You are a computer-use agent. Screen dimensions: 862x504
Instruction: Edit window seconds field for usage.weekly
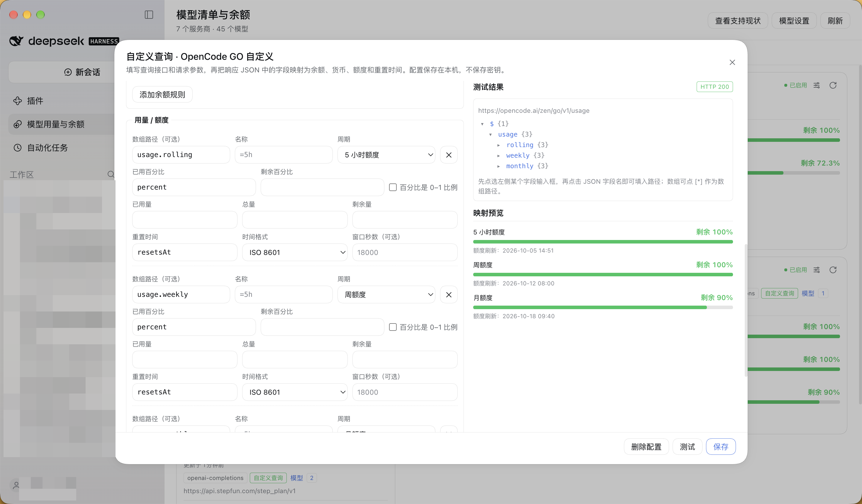(x=405, y=392)
